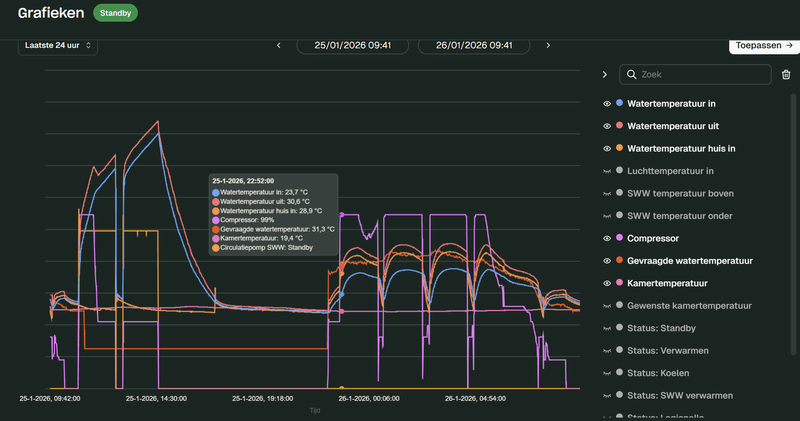The width and height of the screenshot is (800, 421).
Task: Click axis label 25-1-2026, 09:42:00
Action: 50,399
